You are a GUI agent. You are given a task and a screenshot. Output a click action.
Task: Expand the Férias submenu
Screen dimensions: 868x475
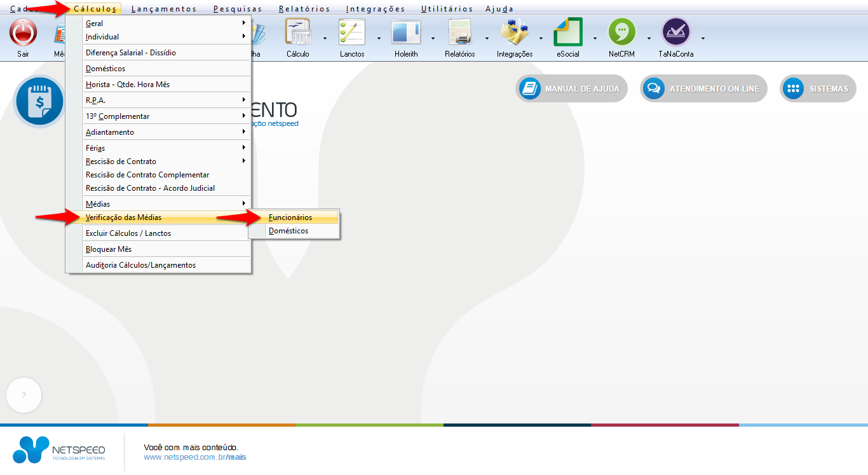159,148
